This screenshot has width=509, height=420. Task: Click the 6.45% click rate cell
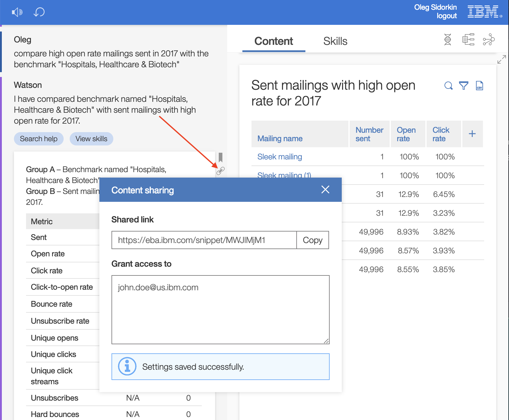(x=444, y=194)
